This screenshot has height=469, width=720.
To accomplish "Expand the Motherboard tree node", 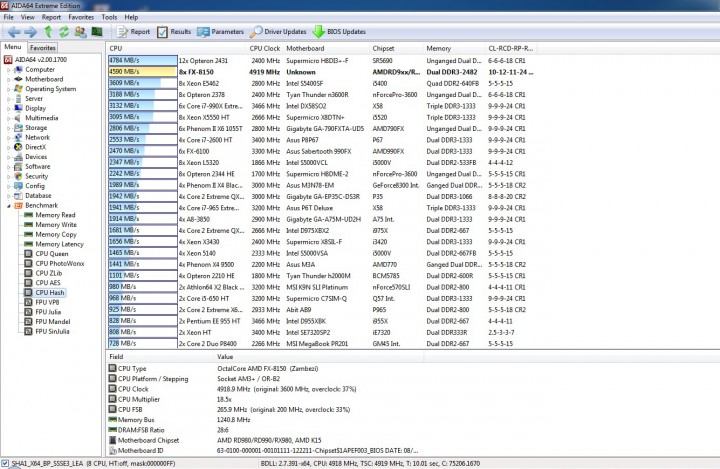I will [x=8, y=79].
